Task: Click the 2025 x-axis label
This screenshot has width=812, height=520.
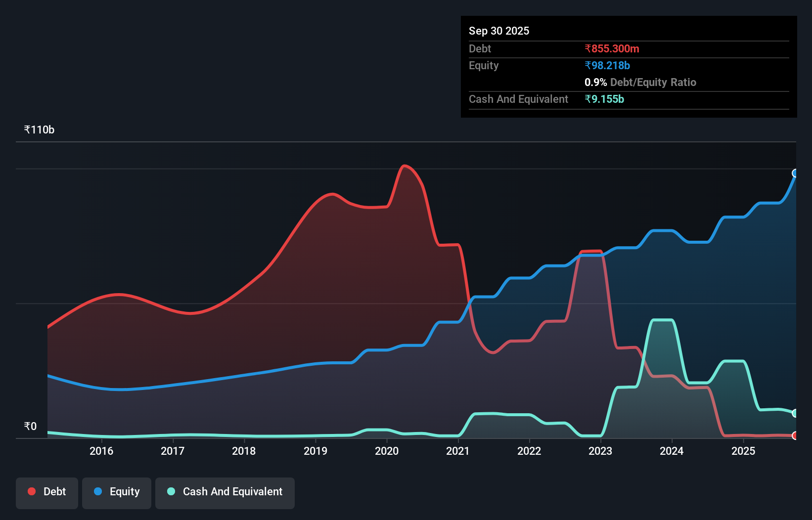Action: pos(743,451)
